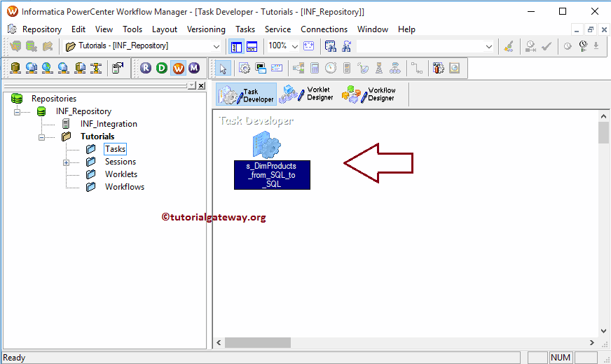The height and width of the screenshot is (364, 611).
Task: Click the horizontal scrollbar right arrow
Action: pos(592,342)
